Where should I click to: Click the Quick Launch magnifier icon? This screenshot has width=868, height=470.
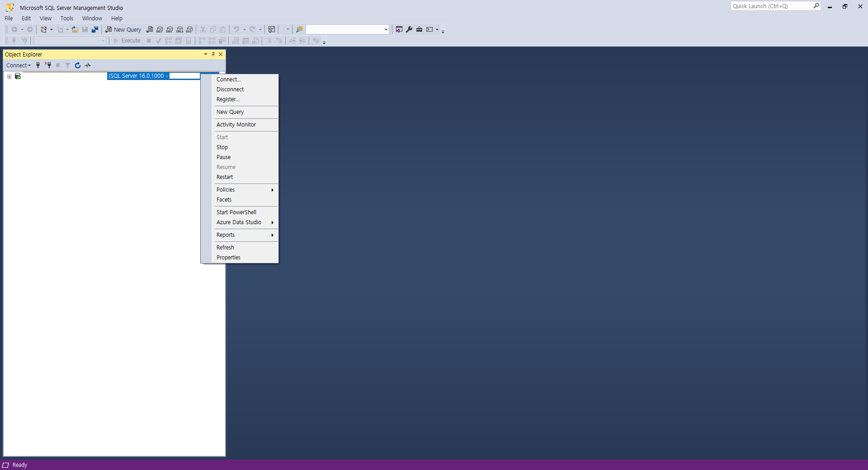coord(816,6)
